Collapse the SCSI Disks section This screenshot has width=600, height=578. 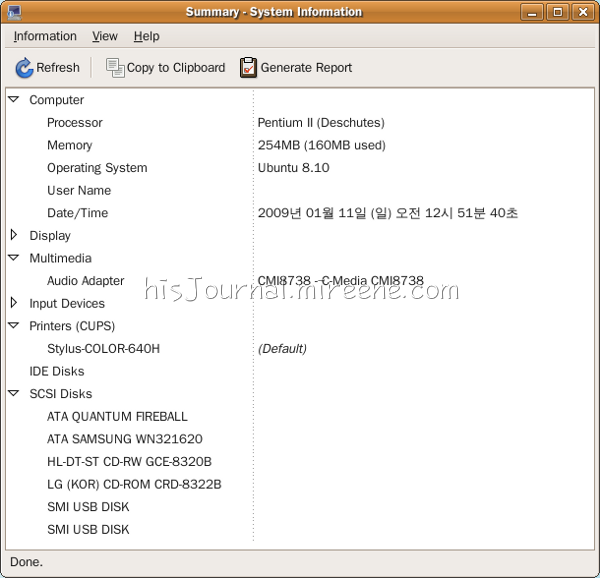(14, 393)
